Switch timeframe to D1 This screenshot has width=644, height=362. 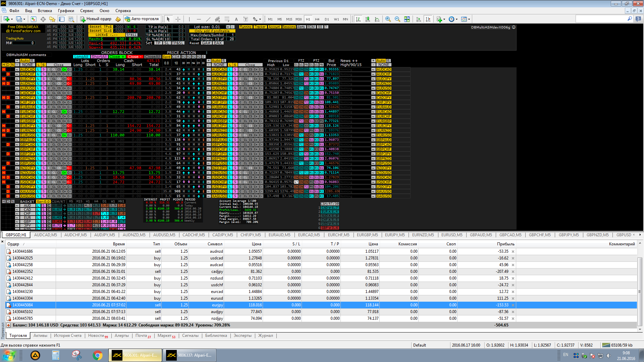327,19
